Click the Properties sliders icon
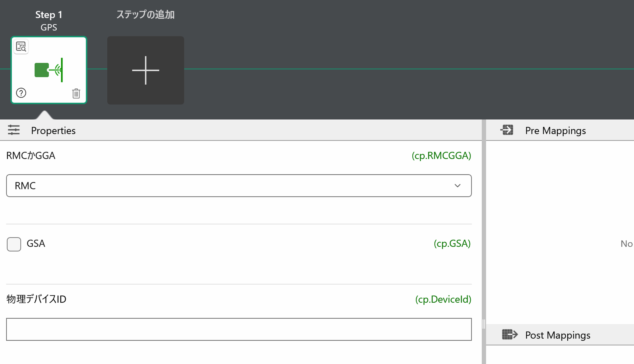The height and width of the screenshot is (364, 634). click(14, 130)
